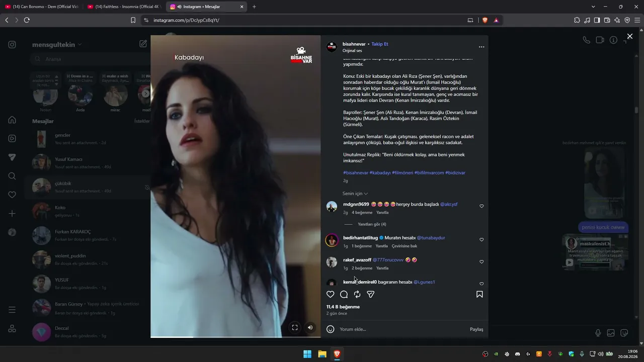Open browser extensions puzzle icon

pos(577,20)
